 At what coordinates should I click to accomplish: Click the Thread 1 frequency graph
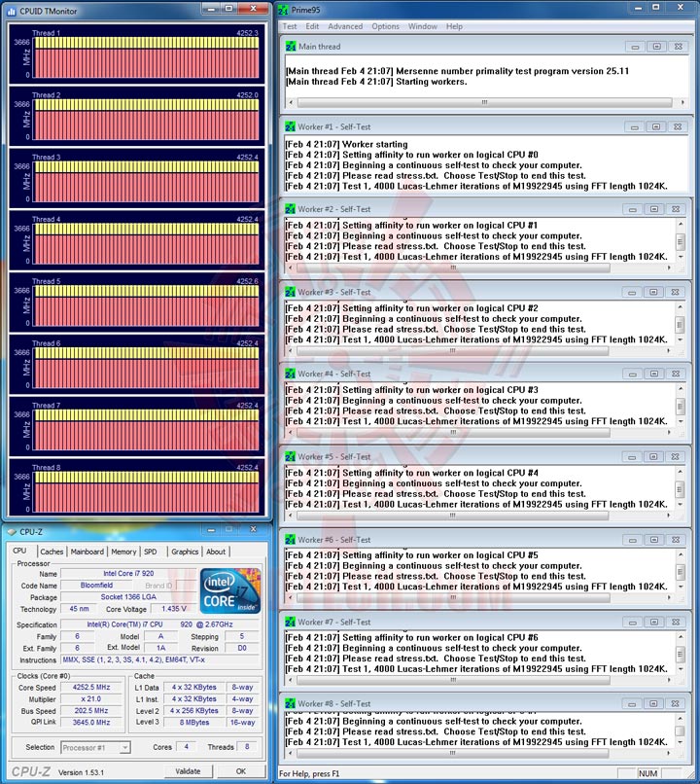(x=147, y=57)
